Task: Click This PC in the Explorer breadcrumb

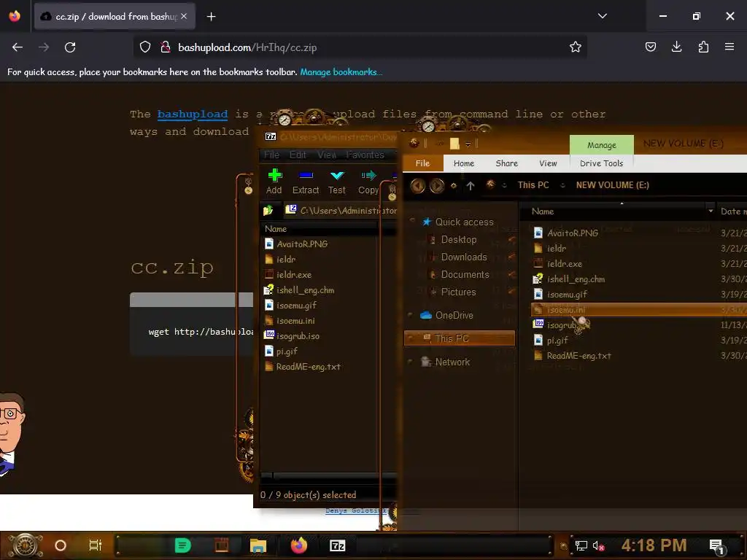Action: [x=533, y=184]
